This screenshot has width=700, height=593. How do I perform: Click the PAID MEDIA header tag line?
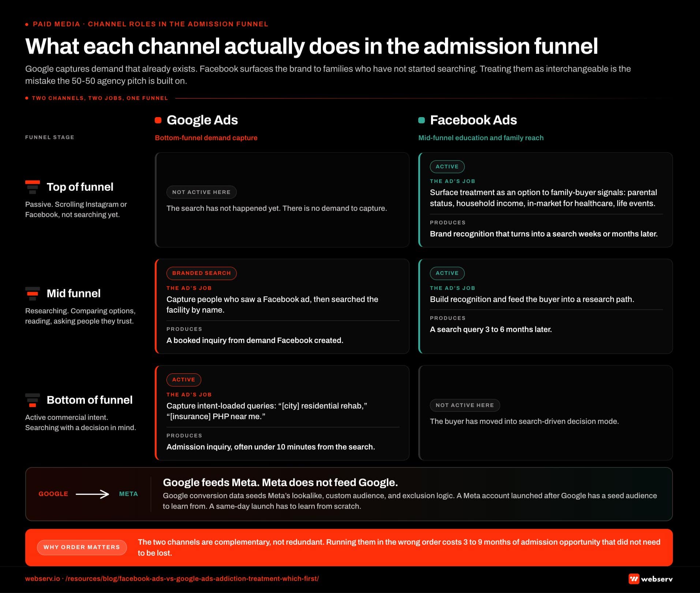(x=150, y=24)
